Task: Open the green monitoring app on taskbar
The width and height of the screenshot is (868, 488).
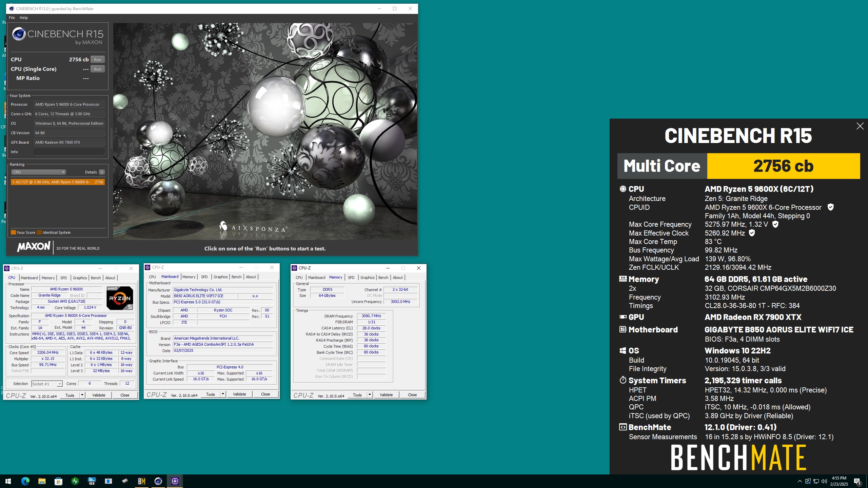Action: [x=75, y=481]
